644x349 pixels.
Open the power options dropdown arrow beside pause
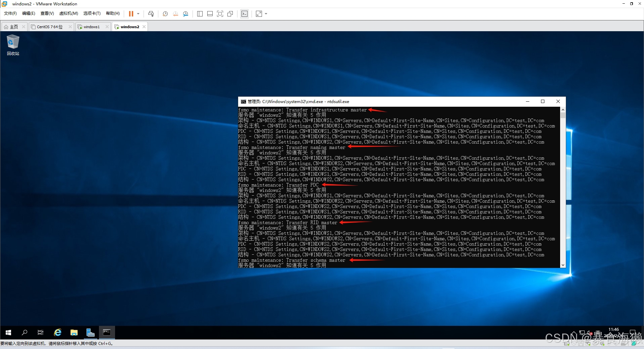[x=138, y=14]
